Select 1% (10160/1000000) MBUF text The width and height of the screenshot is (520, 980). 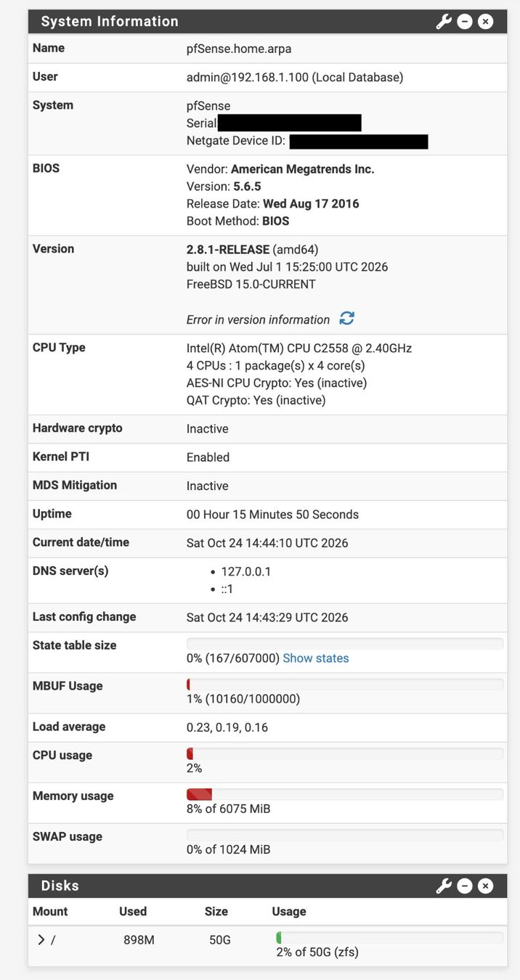(x=243, y=699)
